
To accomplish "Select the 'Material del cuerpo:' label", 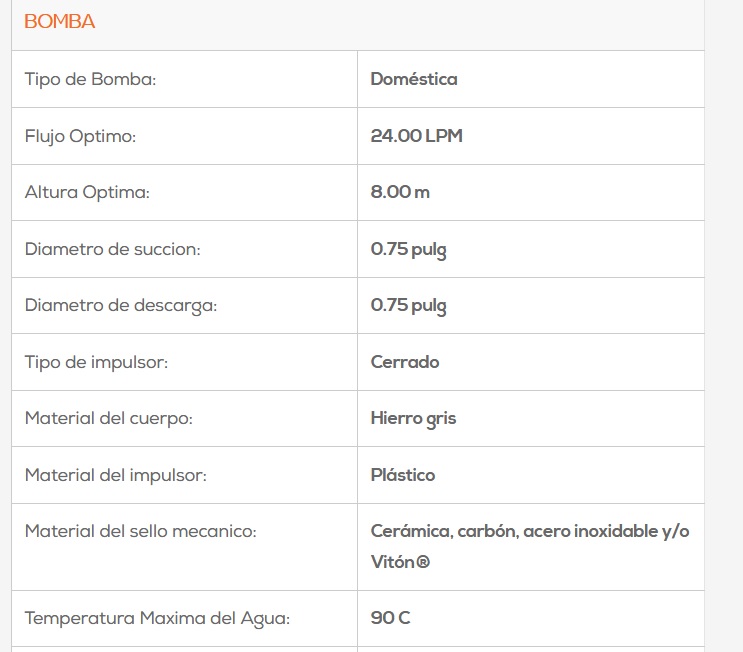I will pyautogui.click(x=108, y=418).
